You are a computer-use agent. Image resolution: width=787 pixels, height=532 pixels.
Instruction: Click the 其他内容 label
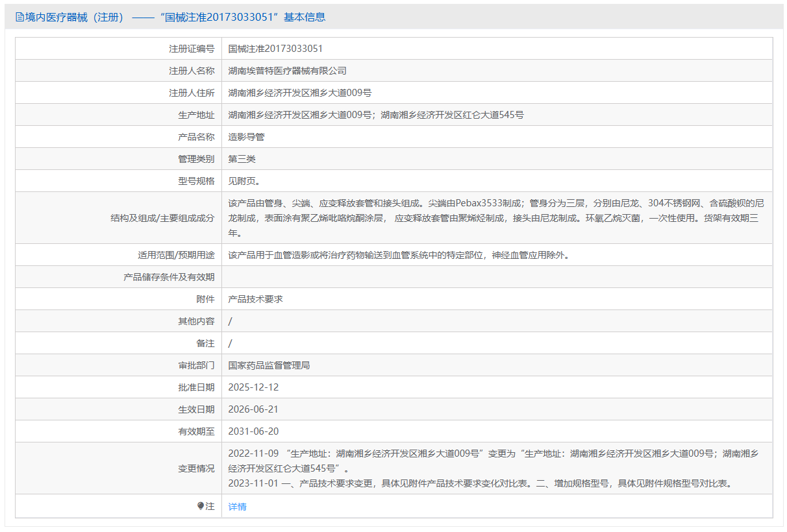pos(196,321)
